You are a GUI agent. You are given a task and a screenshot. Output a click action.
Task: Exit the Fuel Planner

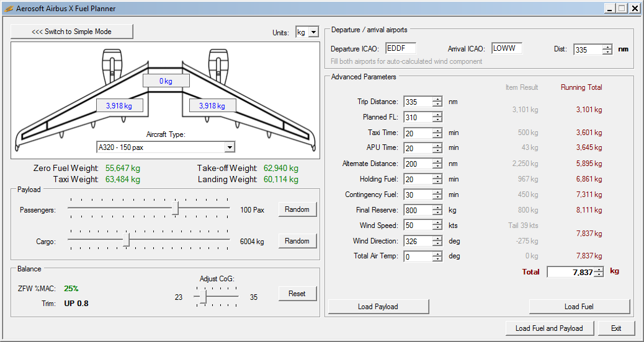pyautogui.click(x=616, y=328)
